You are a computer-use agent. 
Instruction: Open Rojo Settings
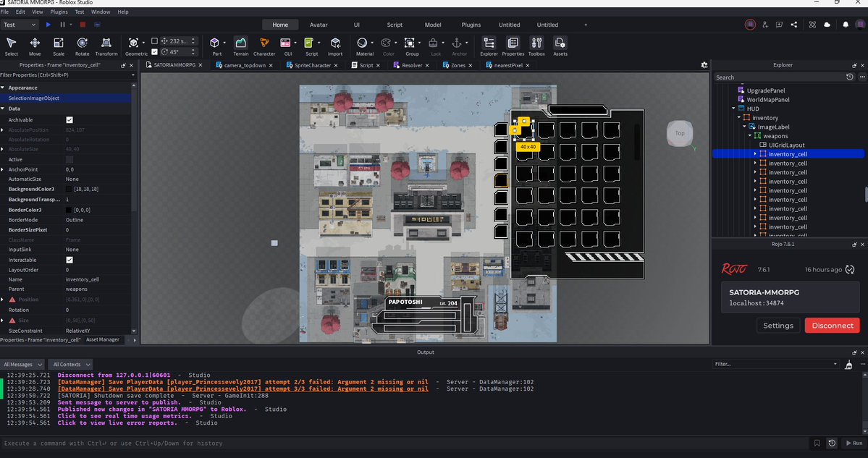(778, 326)
